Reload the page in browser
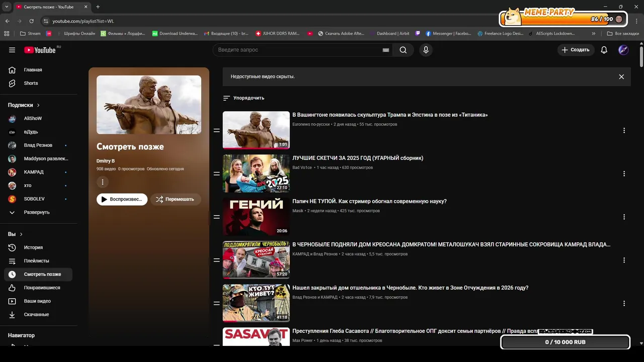The height and width of the screenshot is (362, 644). point(31,21)
